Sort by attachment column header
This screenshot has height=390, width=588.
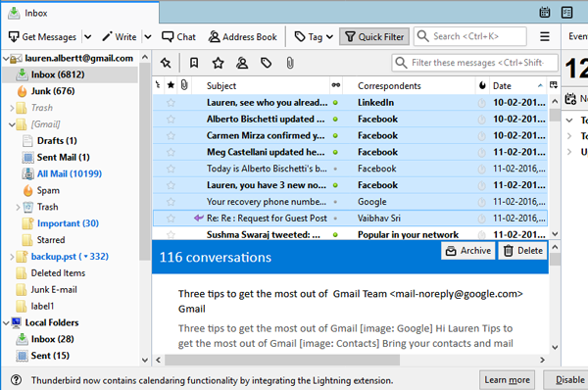[x=184, y=85]
